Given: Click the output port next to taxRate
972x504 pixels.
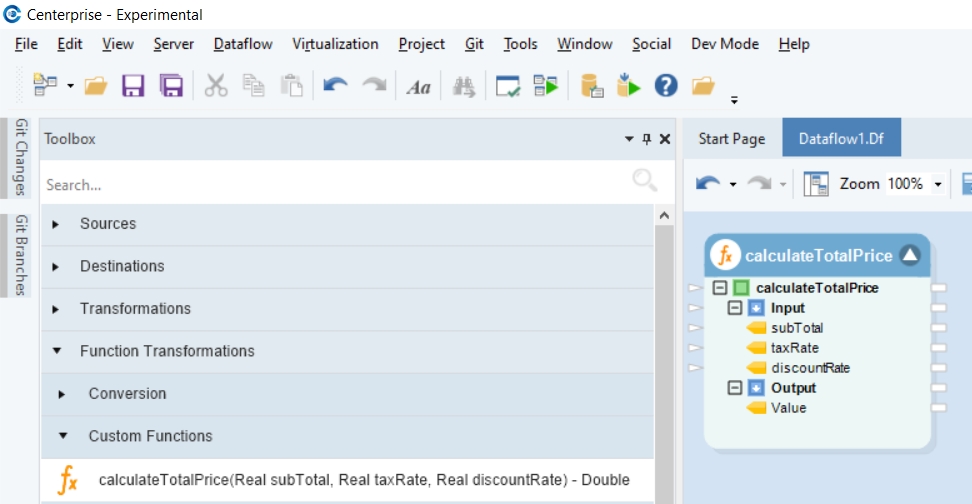Looking at the screenshot, I should pos(938,348).
